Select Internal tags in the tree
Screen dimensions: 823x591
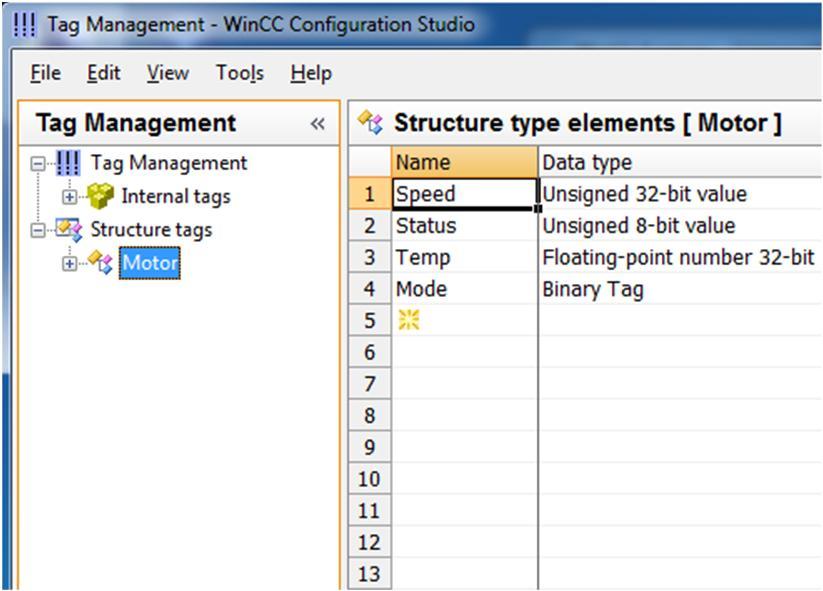176,196
